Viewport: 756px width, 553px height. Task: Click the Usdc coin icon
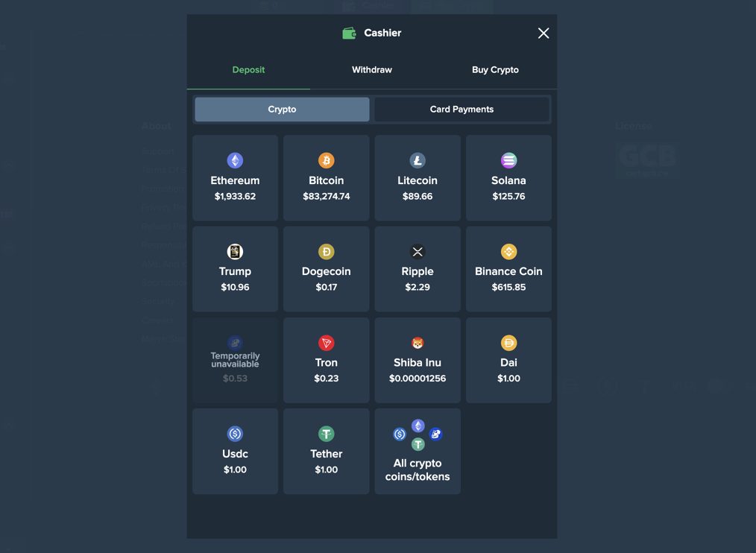[235, 434]
